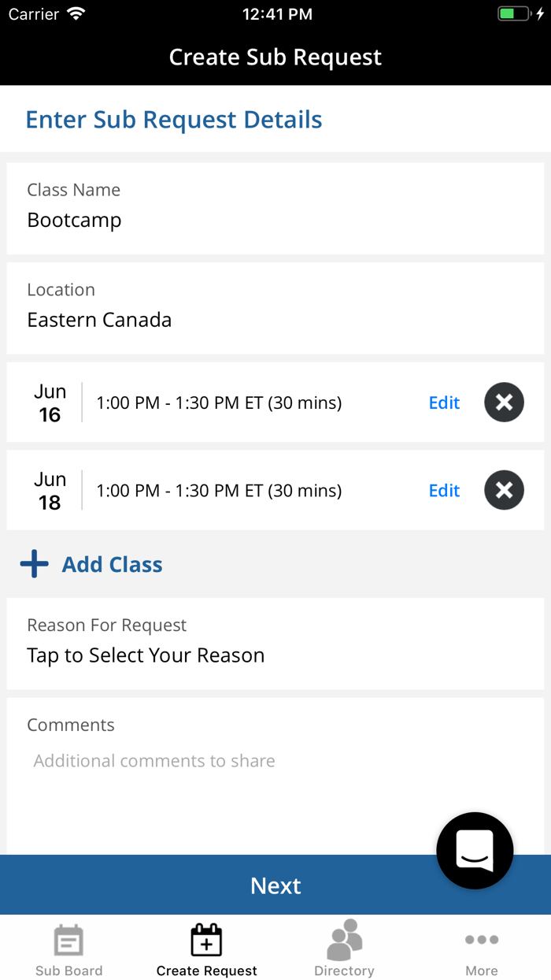Select the Create Request calendar icon
This screenshot has width=551, height=980.
(206, 939)
